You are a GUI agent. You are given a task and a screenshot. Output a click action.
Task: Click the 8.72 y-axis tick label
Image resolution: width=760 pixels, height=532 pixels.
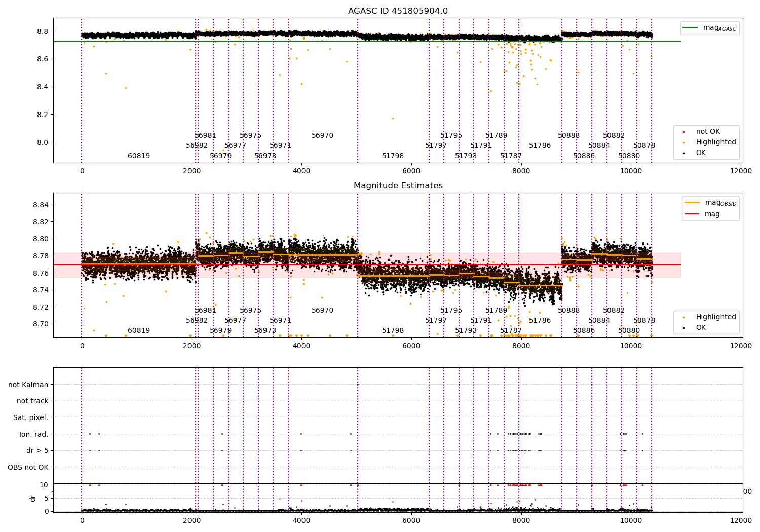click(x=40, y=307)
